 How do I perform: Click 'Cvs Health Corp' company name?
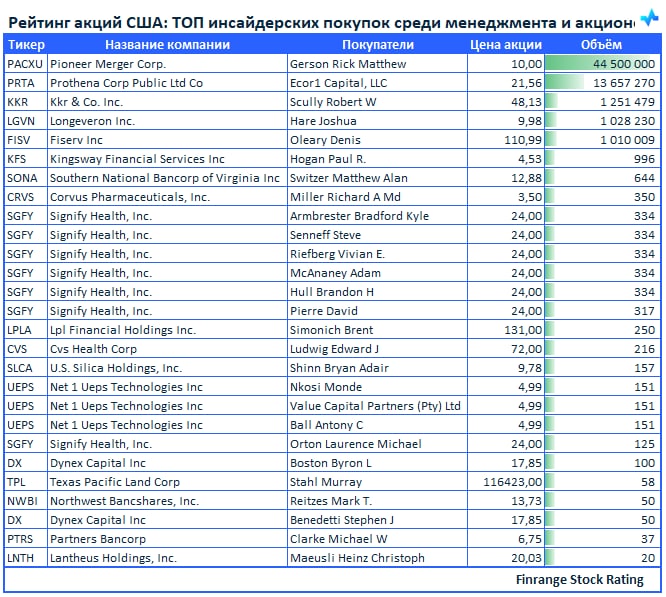[93, 349]
